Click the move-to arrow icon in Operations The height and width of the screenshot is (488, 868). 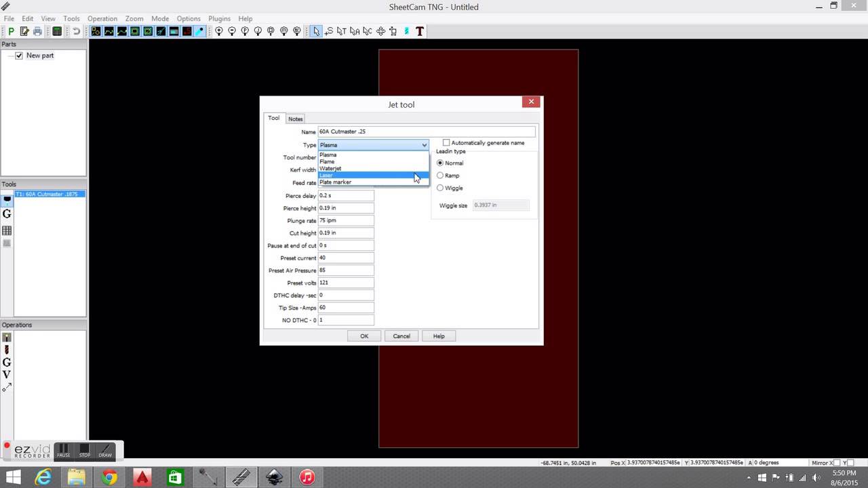click(7, 388)
